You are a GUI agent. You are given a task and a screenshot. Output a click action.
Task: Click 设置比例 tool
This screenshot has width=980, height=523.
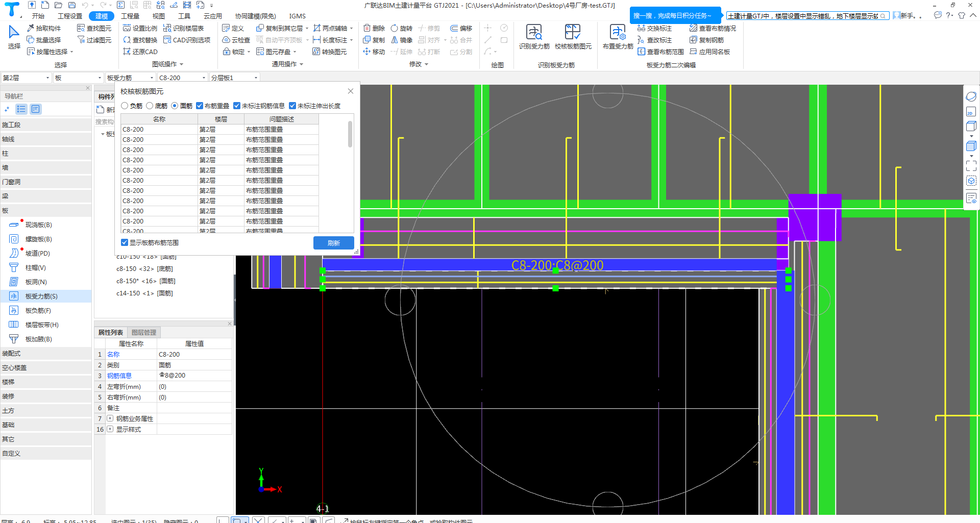140,28
